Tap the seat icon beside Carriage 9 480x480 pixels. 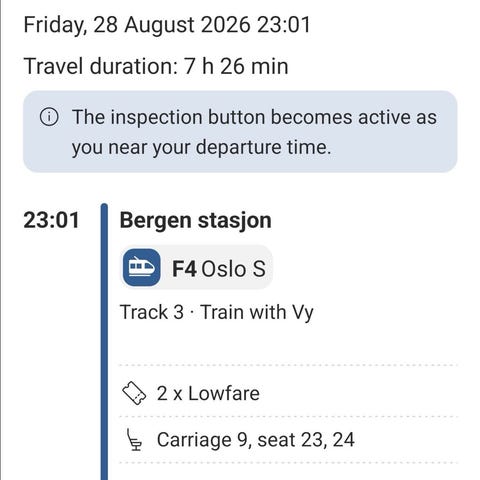coord(134,440)
